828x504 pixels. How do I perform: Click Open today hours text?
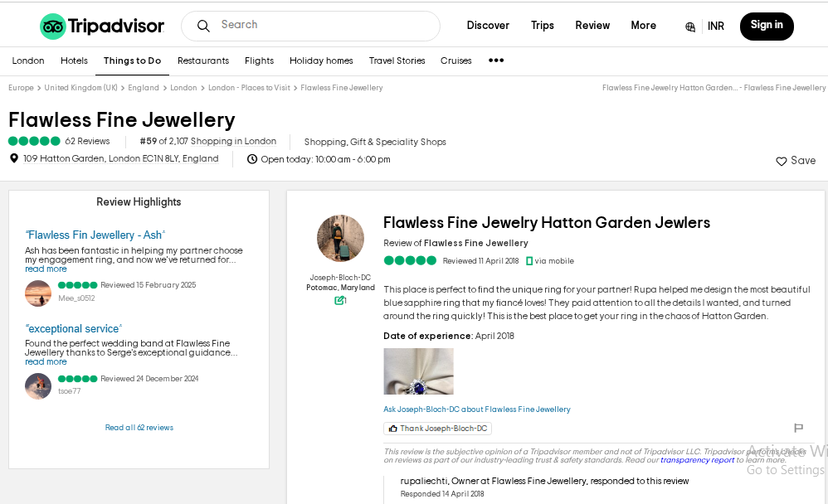(325, 159)
